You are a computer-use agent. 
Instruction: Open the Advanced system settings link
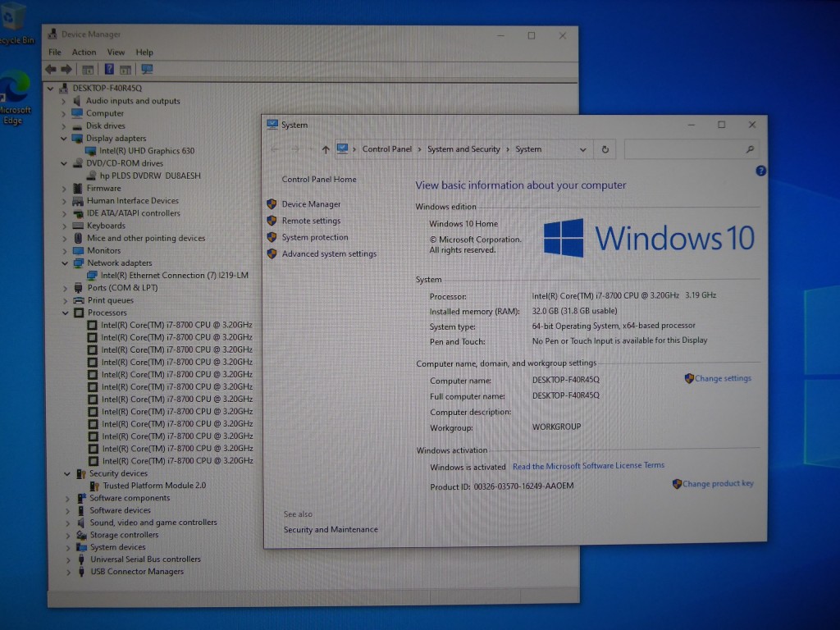tap(329, 254)
